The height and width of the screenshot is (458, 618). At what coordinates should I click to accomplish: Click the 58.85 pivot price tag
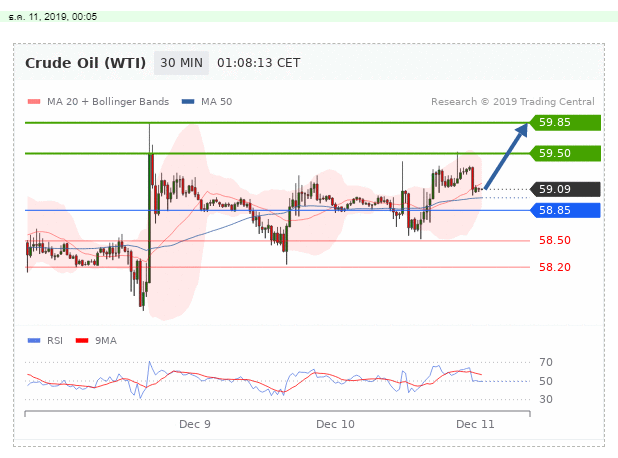pos(565,210)
